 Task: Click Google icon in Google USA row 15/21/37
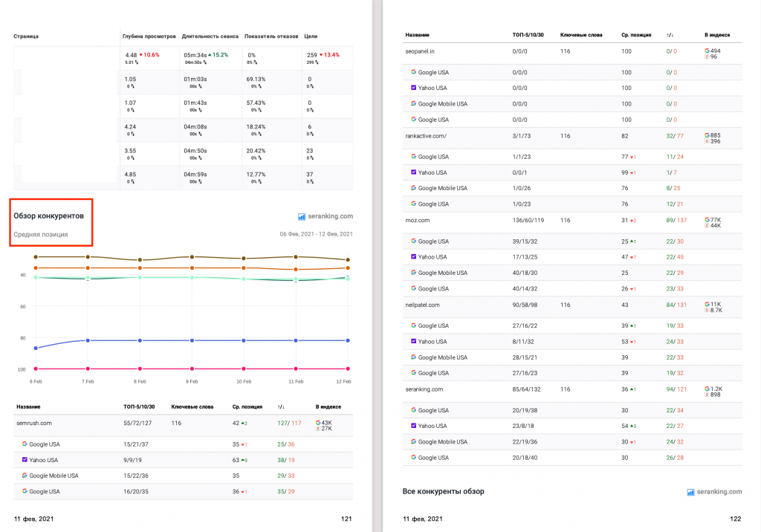pos(25,444)
